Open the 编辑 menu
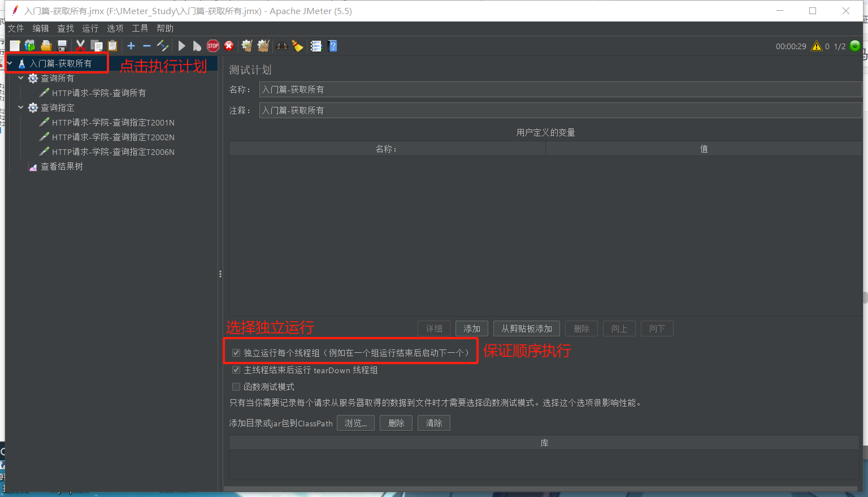This screenshot has width=868, height=497. (x=41, y=28)
